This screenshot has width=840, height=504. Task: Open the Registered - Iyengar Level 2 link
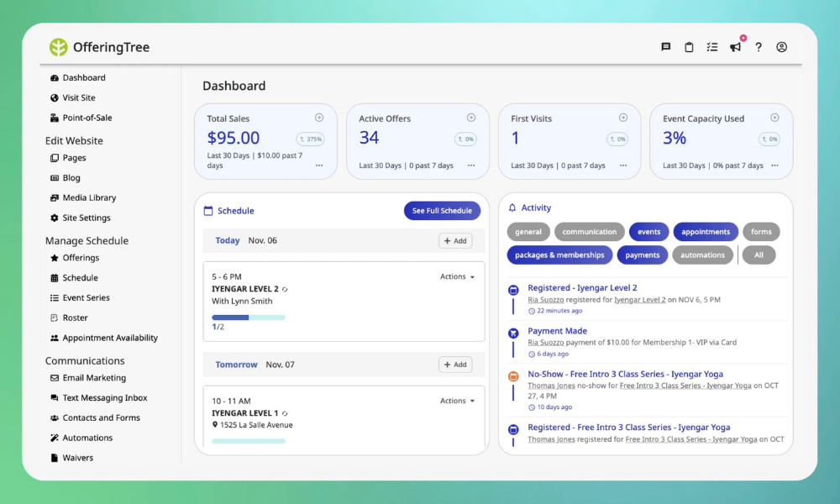click(x=582, y=287)
